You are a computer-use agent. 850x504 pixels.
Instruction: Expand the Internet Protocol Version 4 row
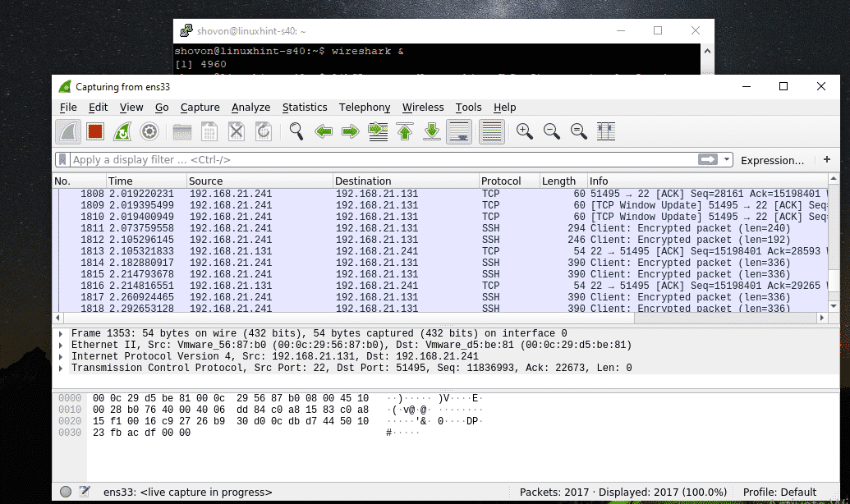[x=62, y=357]
